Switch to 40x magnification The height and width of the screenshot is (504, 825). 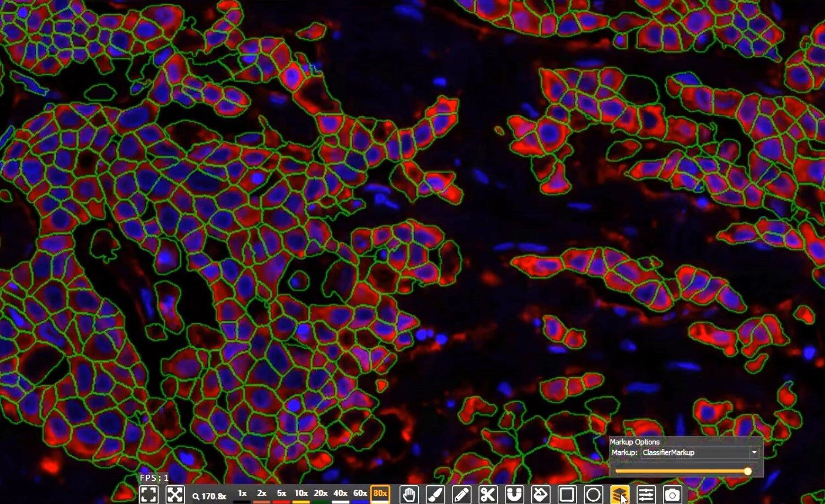click(x=341, y=494)
